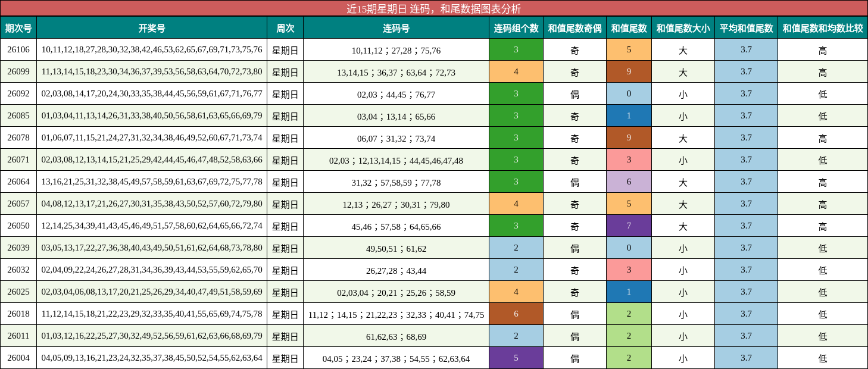Click the orange tail digit 5 in row 26106
Viewport: 868px width, 369px height.
click(x=629, y=49)
